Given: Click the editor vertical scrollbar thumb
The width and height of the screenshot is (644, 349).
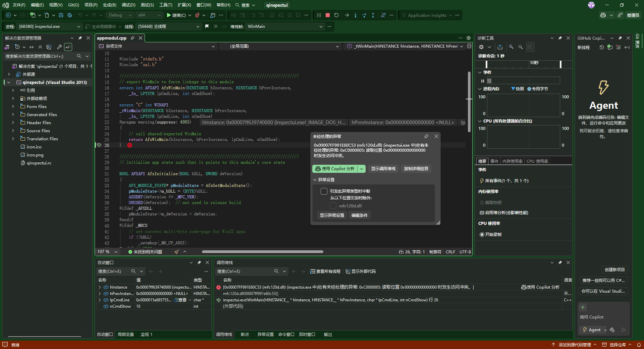Looking at the screenshot, I should tap(469, 102).
